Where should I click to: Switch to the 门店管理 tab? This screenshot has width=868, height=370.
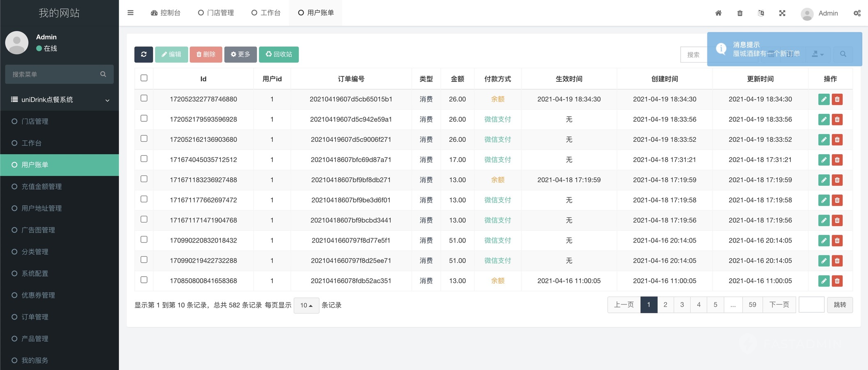(216, 13)
